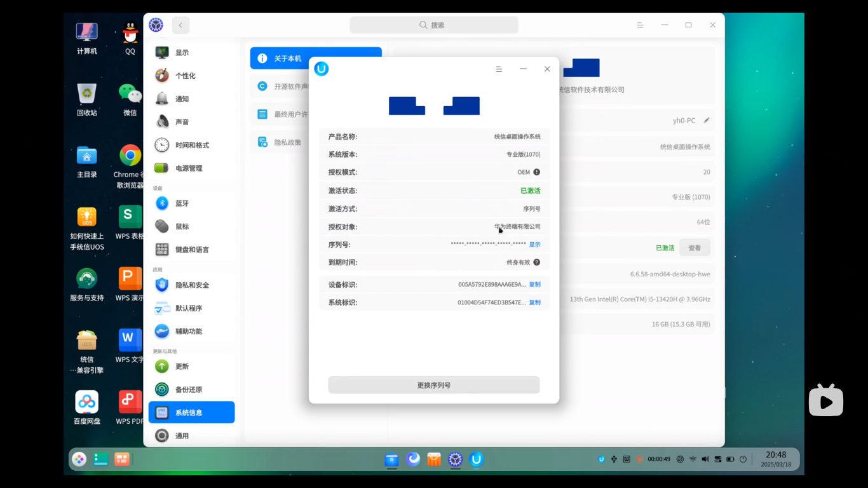The image size is (868, 488).
Task: Open 键盘和语言 settings
Action: (x=191, y=250)
